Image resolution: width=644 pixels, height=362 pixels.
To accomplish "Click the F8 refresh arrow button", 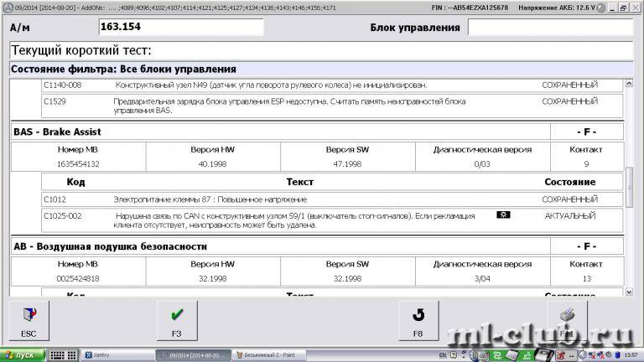I will [x=418, y=321].
